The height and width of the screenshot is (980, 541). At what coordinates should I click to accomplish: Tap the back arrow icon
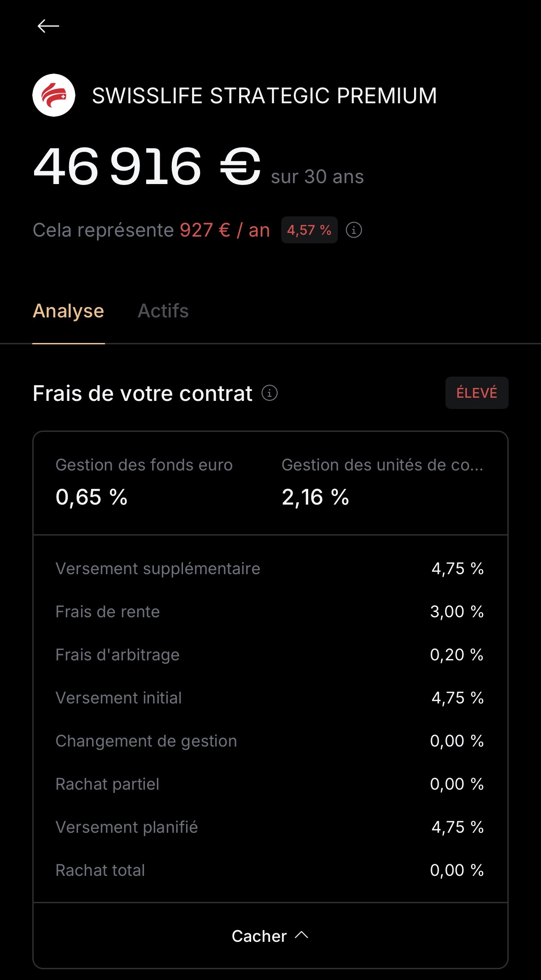click(48, 26)
